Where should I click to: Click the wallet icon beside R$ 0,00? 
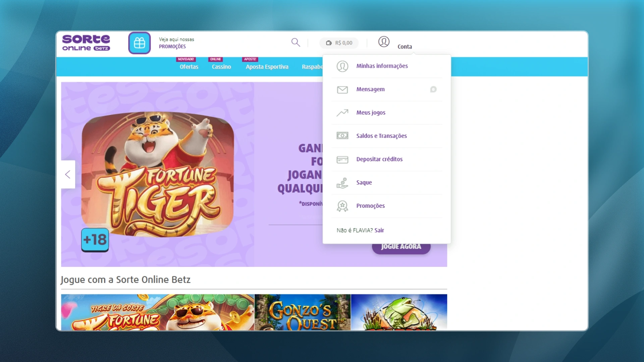coord(329,43)
